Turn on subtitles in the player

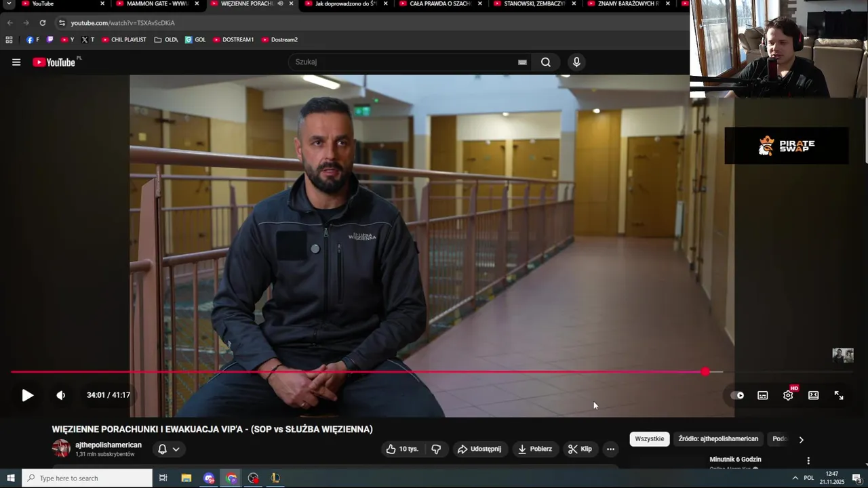[x=763, y=395]
